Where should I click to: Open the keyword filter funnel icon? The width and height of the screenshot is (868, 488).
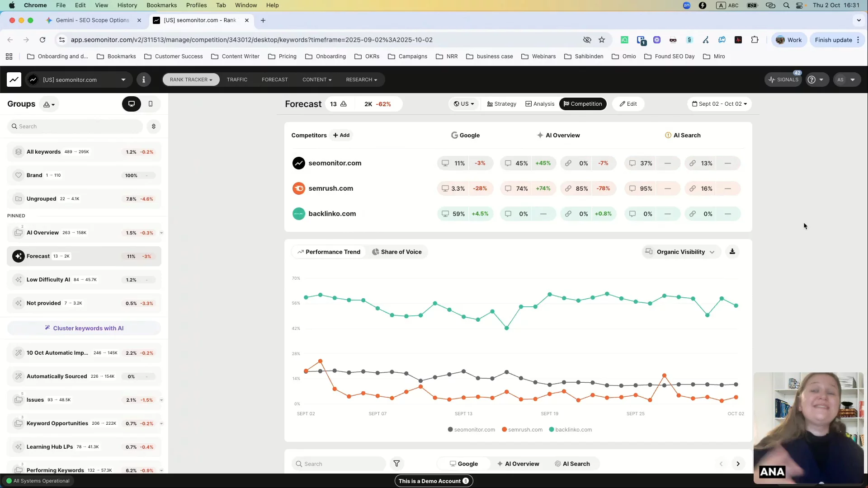(x=396, y=464)
